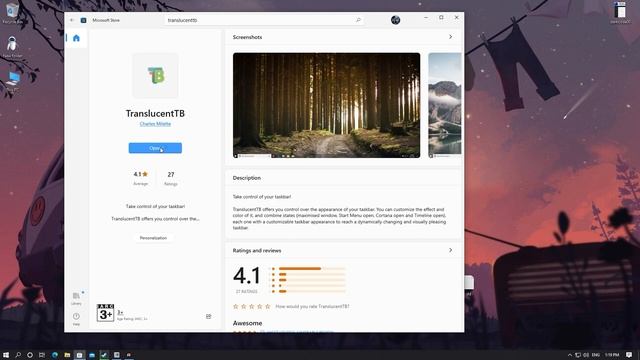The image size is (640, 360).
Task: Open the Home section in the Store sidebar
Action: tap(76, 38)
